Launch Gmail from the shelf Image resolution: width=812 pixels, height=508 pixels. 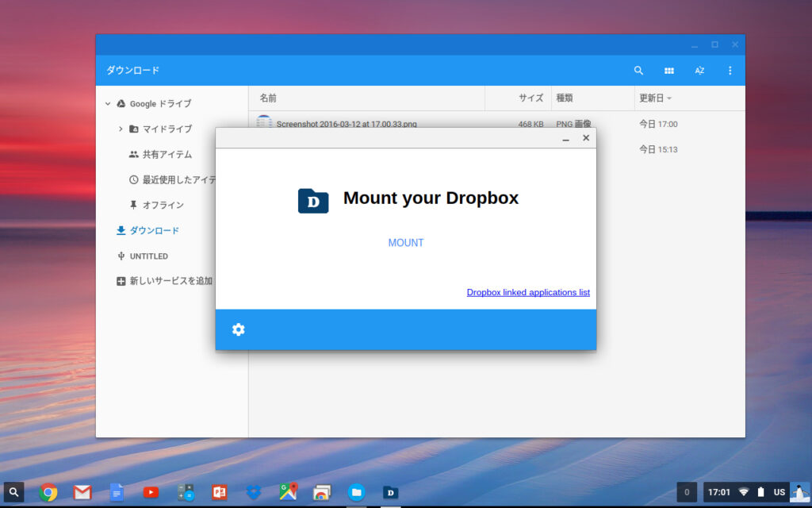click(x=82, y=492)
